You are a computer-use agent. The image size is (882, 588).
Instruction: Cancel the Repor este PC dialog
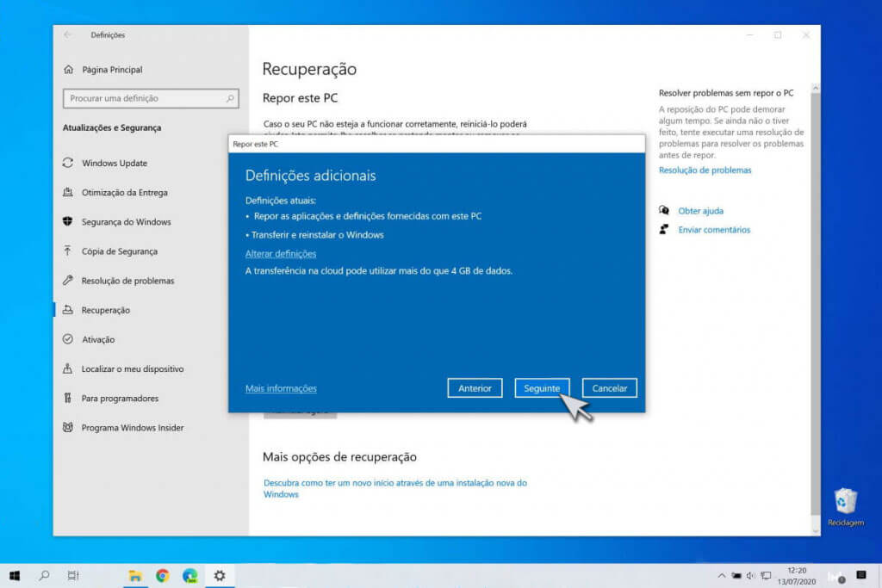tap(609, 388)
